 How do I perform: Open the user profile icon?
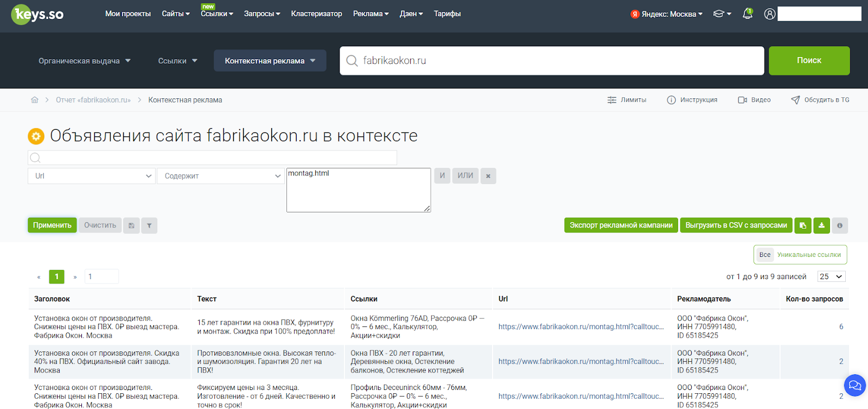click(x=769, y=14)
